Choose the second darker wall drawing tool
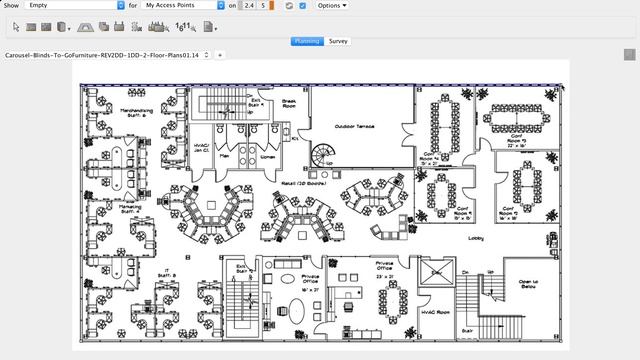 coord(46,27)
